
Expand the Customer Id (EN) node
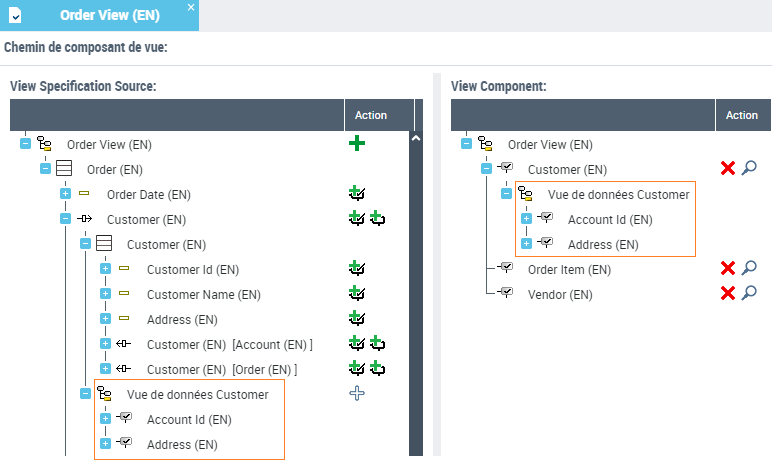105,269
